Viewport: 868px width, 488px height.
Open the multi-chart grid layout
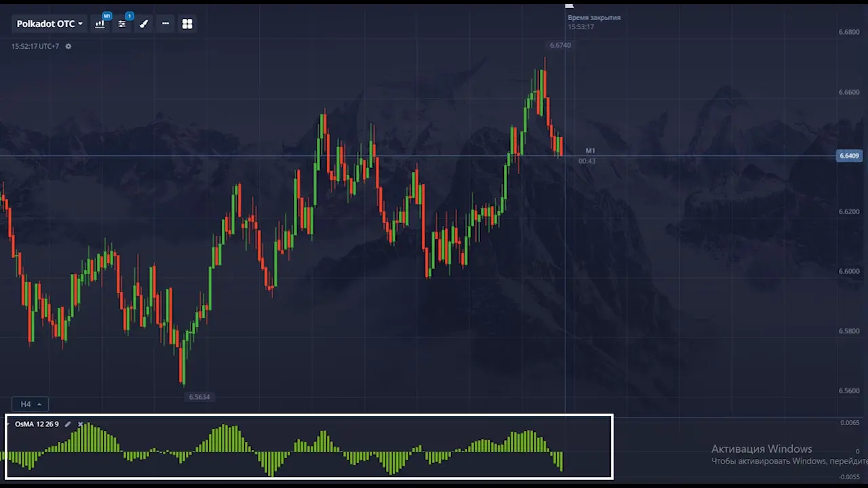click(187, 24)
